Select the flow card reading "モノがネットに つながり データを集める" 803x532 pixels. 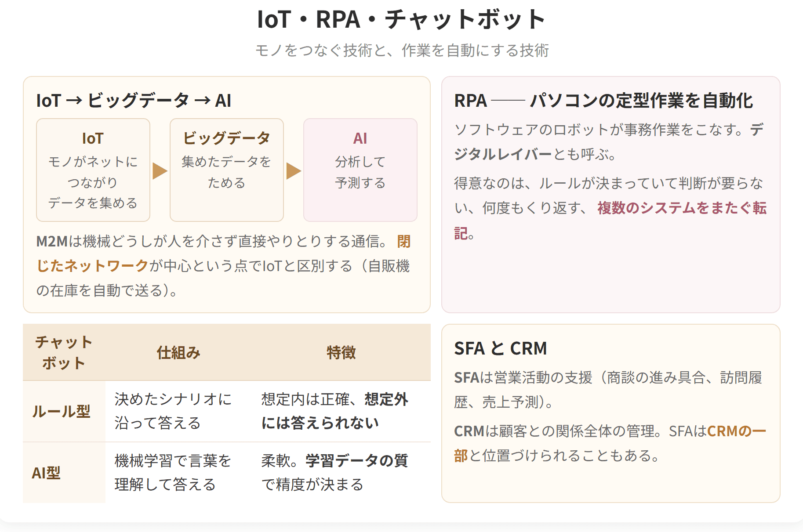pyautogui.click(x=93, y=170)
